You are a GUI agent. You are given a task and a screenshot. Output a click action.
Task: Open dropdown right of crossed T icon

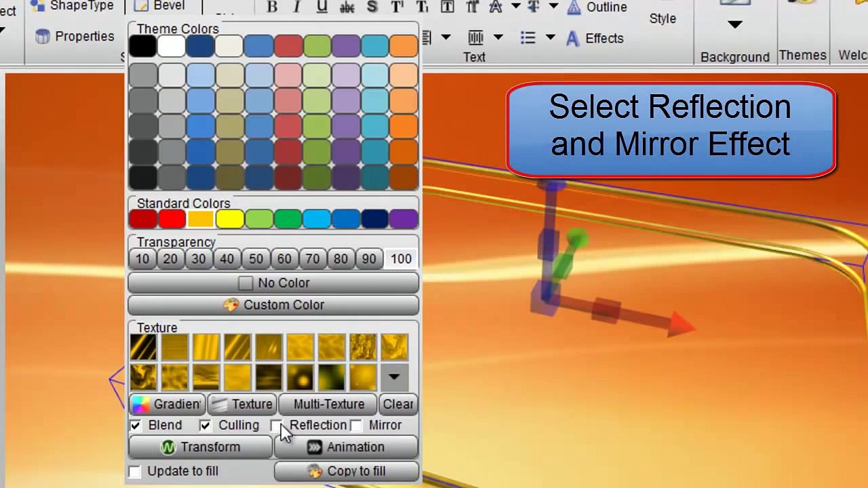click(x=553, y=7)
